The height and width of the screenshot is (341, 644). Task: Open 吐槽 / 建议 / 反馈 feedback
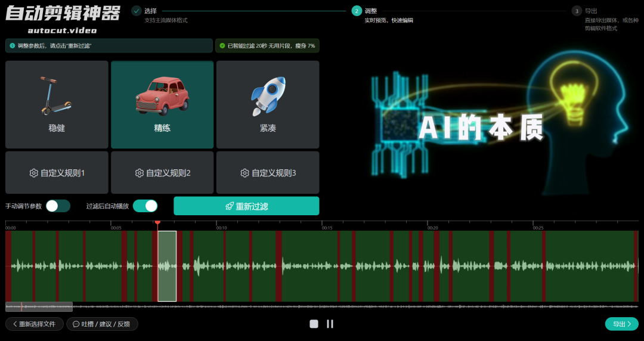click(102, 324)
